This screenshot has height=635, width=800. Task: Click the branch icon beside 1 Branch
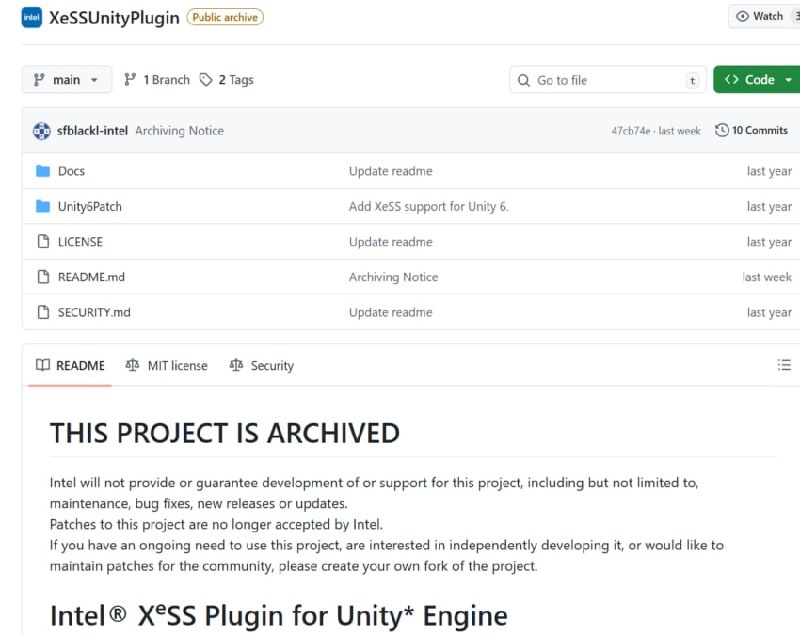click(130, 80)
